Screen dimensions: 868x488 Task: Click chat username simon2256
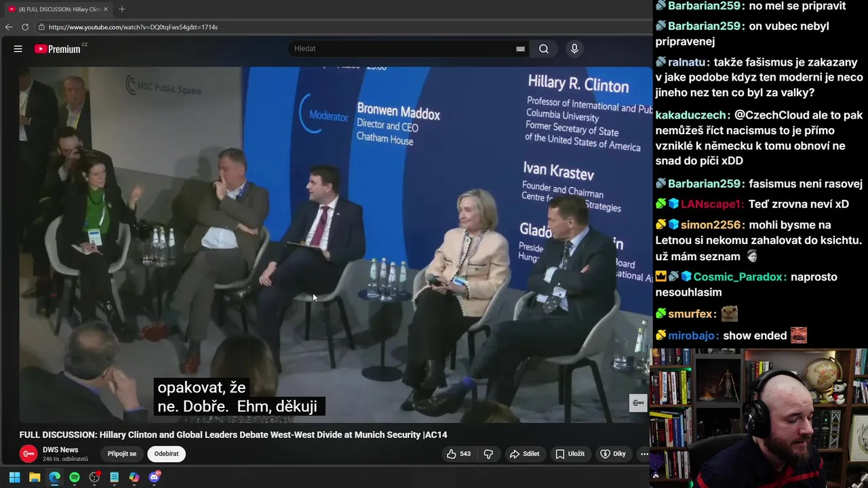click(711, 224)
